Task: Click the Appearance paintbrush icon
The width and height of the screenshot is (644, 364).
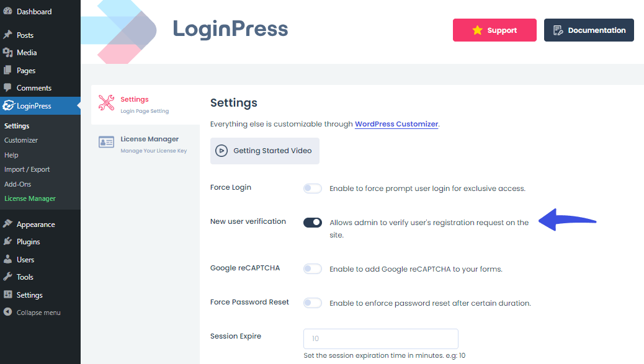Action: 8,224
